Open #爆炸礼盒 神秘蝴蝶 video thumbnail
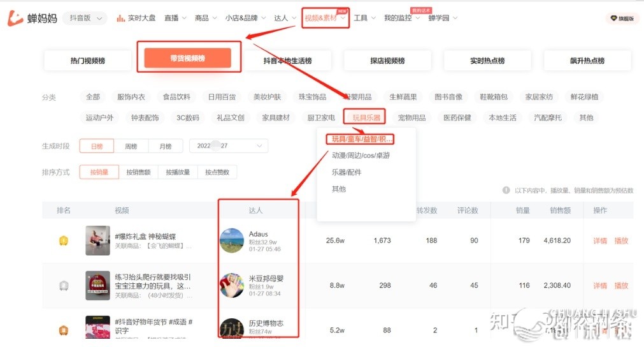Image resolution: width=644 pixels, height=347 pixels. tap(97, 240)
